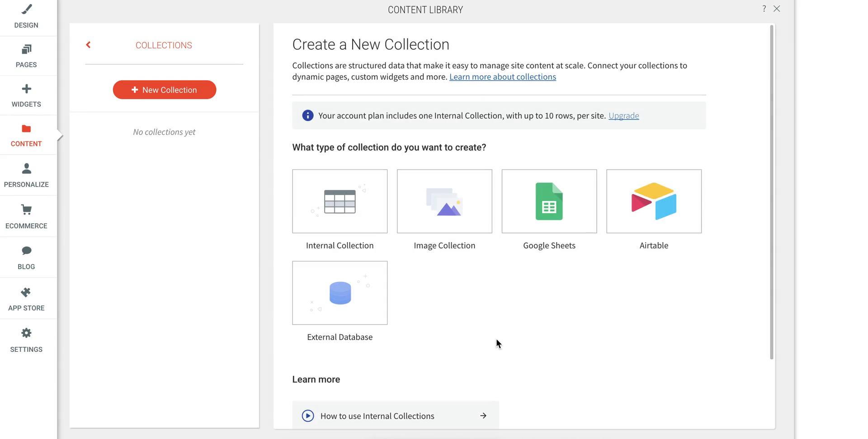Go back using the Collections chevron
Image resolution: width=868 pixels, height=439 pixels.
[x=89, y=45]
